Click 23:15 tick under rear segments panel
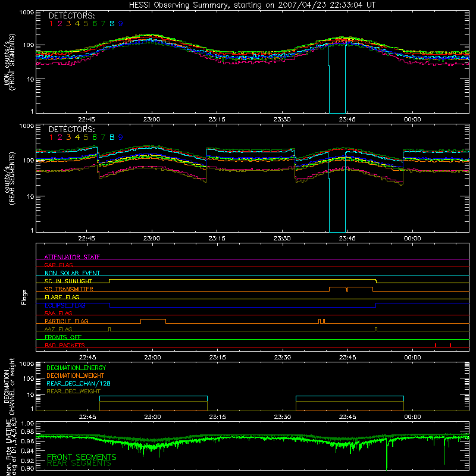The image size is (476, 476). tap(217, 239)
